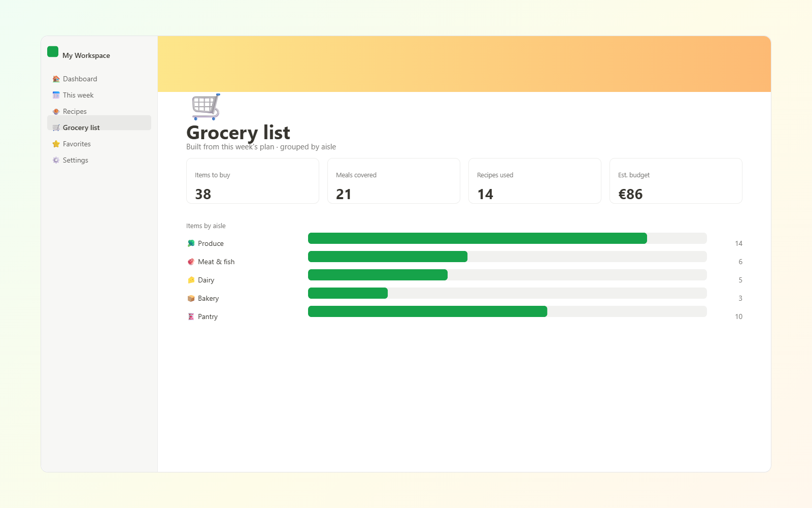Click the Pantry aisle icon
Screen dimensions: 812x508
tap(191, 316)
